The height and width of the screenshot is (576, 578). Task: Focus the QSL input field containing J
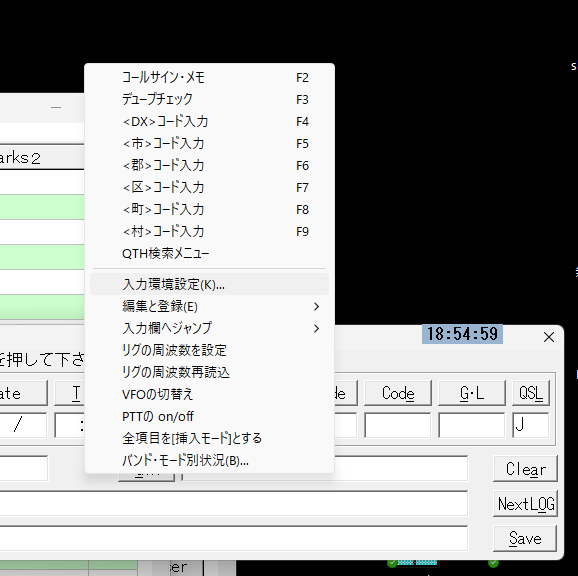pos(531,425)
